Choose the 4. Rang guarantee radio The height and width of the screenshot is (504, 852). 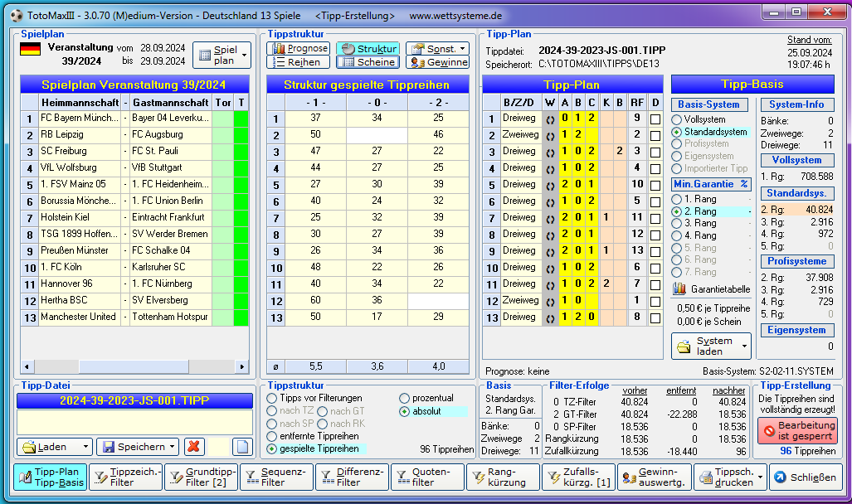pos(676,235)
